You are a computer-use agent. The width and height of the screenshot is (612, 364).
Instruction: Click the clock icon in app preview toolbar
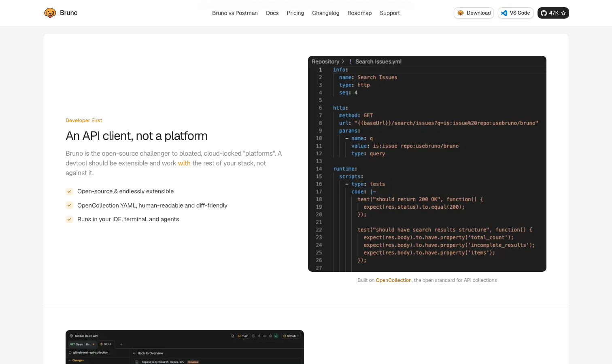click(x=254, y=336)
